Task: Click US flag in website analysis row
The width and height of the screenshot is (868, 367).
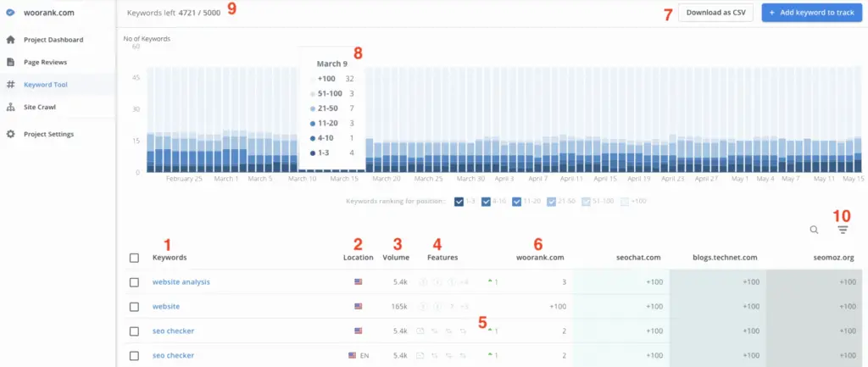Action: 359,281
